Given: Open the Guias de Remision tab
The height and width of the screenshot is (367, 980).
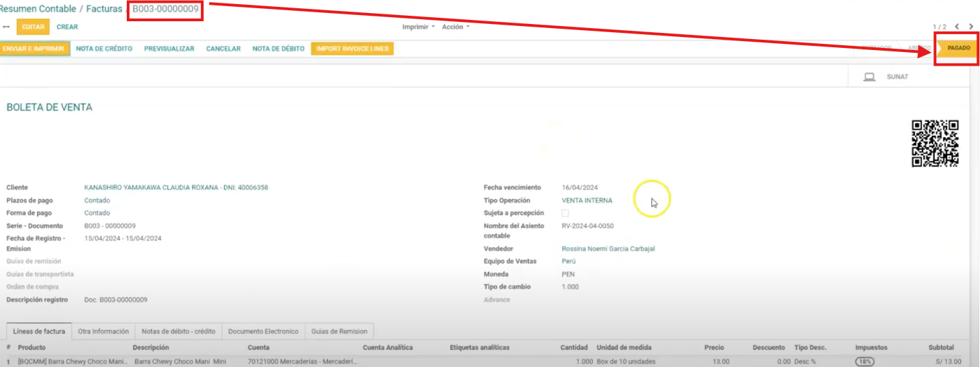Looking at the screenshot, I should pyautogui.click(x=339, y=331).
